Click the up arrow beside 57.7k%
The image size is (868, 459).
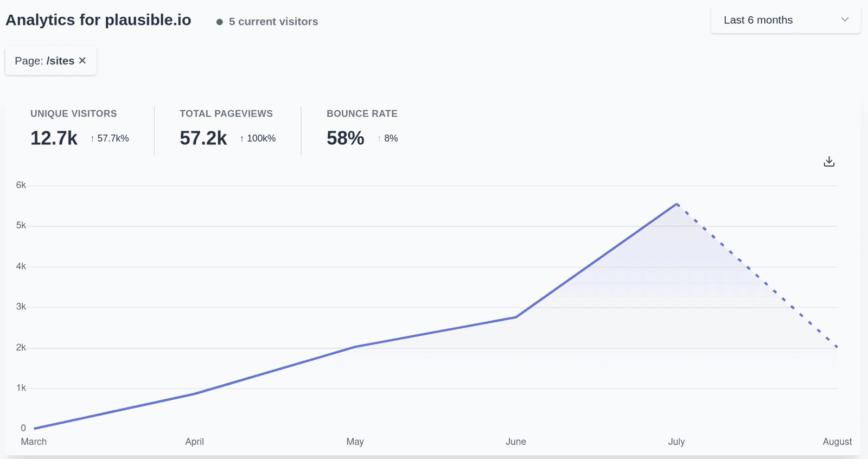93,139
